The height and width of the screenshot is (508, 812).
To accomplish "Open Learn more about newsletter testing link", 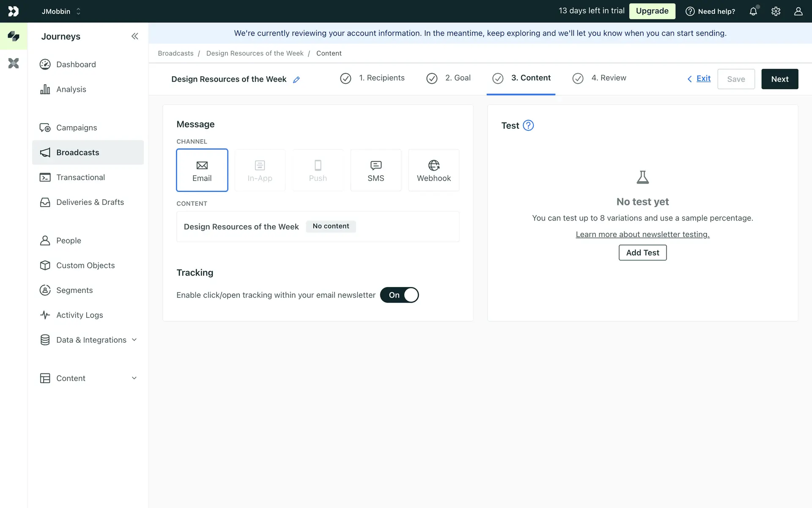I will pyautogui.click(x=642, y=235).
